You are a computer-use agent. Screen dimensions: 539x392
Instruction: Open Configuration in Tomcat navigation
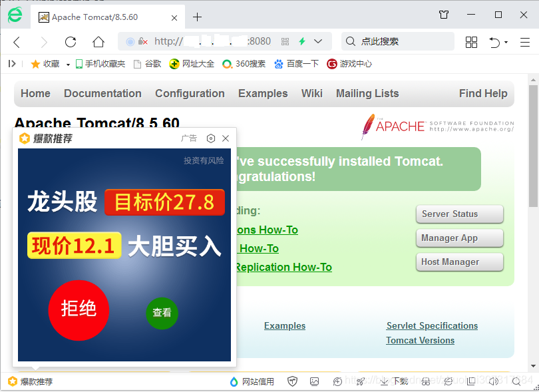tap(190, 93)
